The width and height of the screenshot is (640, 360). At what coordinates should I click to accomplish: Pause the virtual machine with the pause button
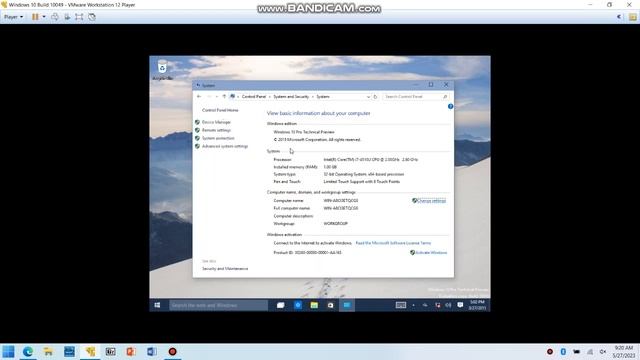click(35, 17)
